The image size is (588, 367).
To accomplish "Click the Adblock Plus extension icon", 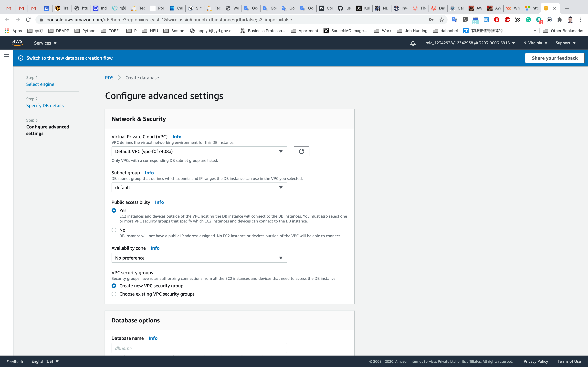I will 507,20.
